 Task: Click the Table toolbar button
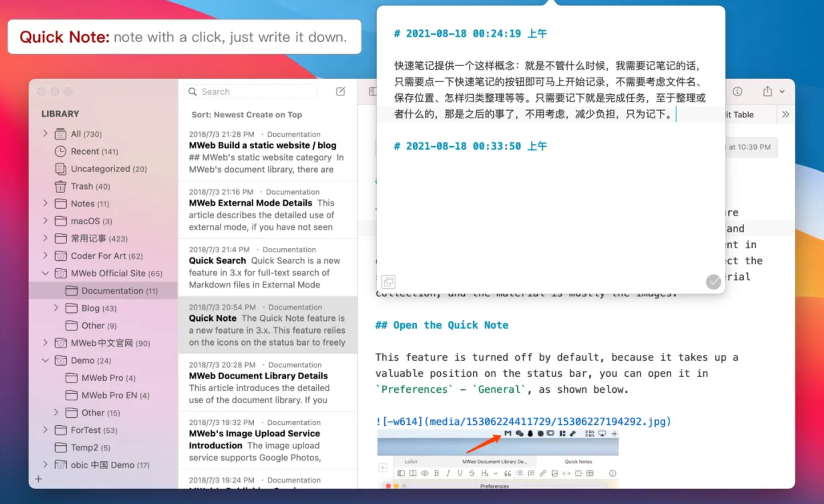point(739,114)
